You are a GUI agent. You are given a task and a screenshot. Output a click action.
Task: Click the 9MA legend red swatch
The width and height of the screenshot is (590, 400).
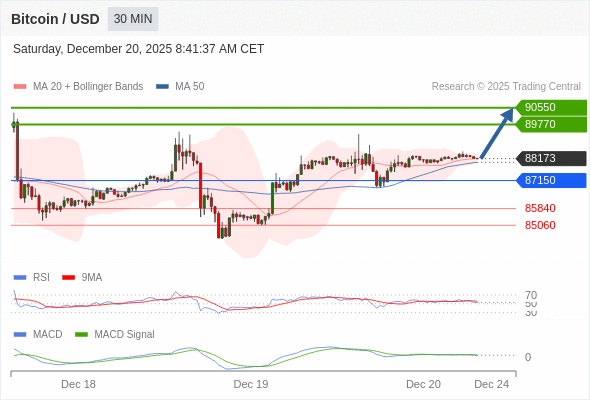pos(68,278)
